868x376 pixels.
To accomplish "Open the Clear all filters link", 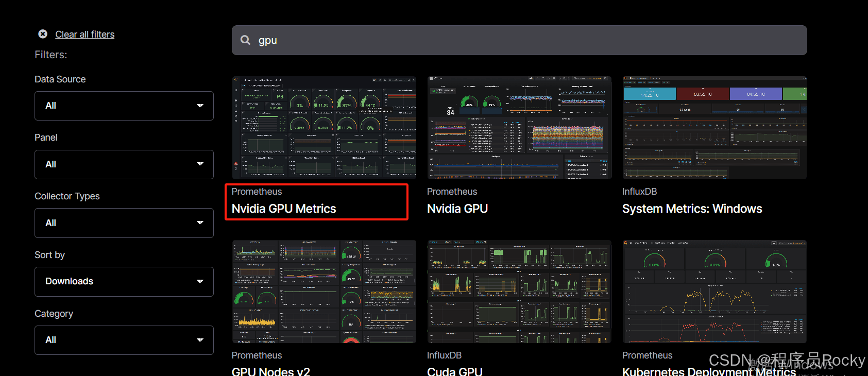I will click(85, 35).
